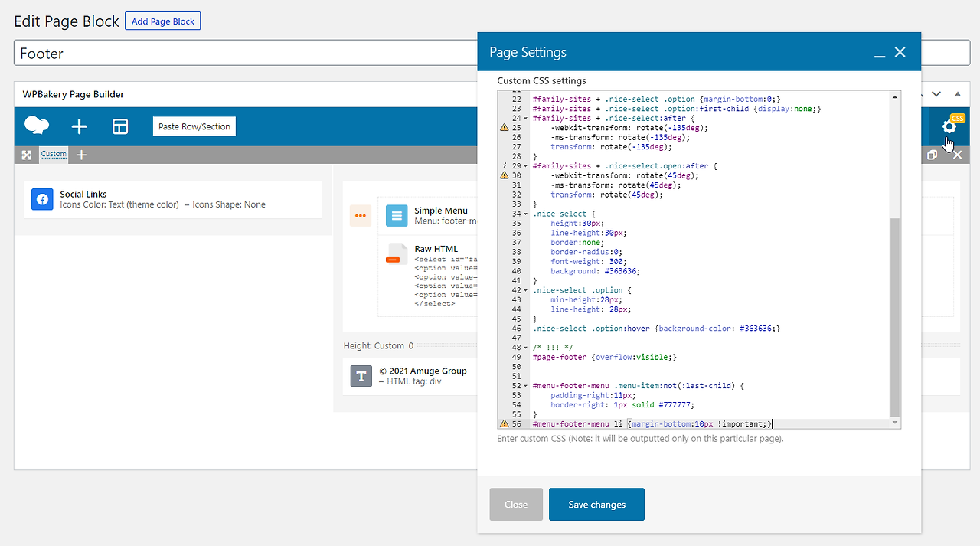980x546 pixels.
Task: Click 'WPBakery Page Builder' panel heading
Action: tap(73, 94)
